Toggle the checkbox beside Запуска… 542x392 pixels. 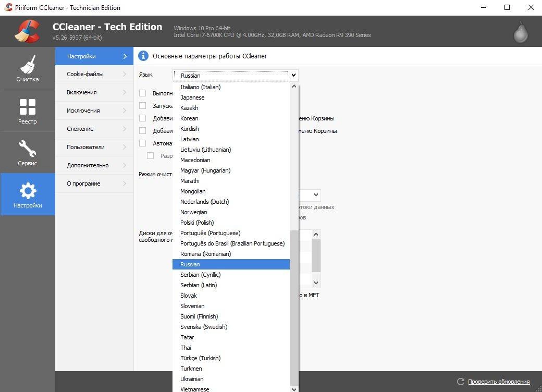tap(142, 105)
